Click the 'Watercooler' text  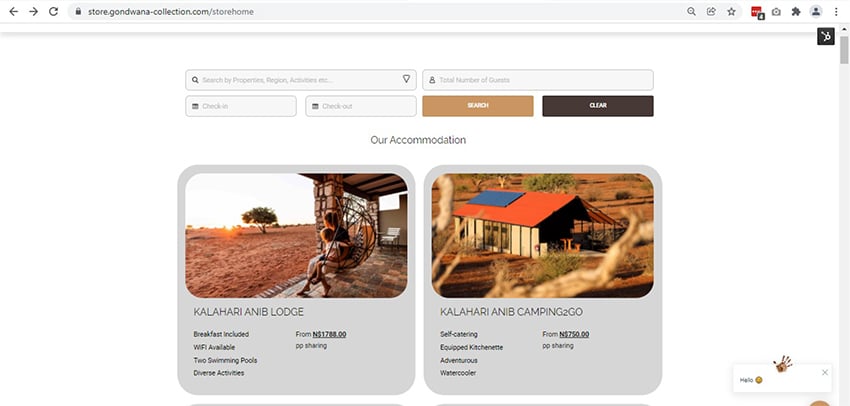tap(458, 373)
